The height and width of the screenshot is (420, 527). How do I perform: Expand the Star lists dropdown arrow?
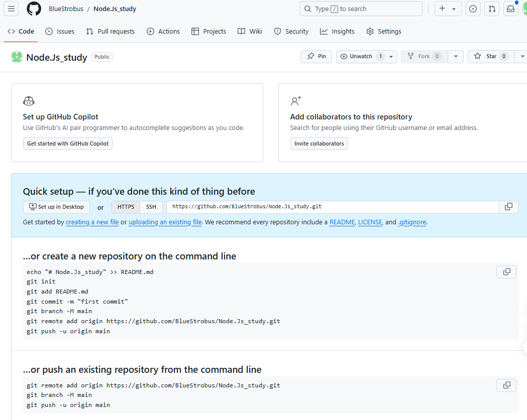point(522,56)
